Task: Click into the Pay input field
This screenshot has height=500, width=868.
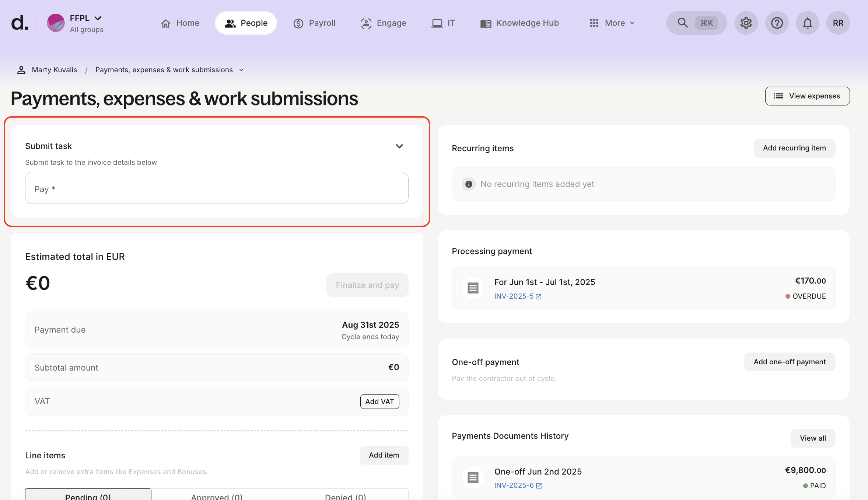Action: (217, 188)
